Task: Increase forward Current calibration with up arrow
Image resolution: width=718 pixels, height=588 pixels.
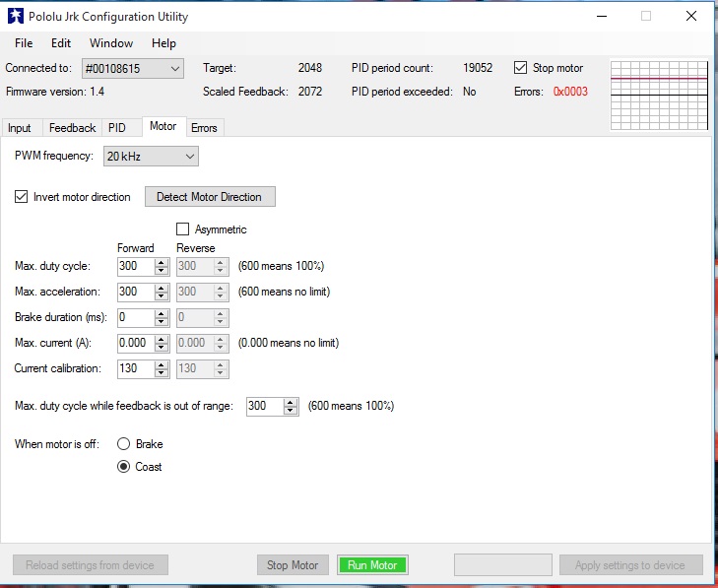Action: pyautogui.click(x=162, y=365)
